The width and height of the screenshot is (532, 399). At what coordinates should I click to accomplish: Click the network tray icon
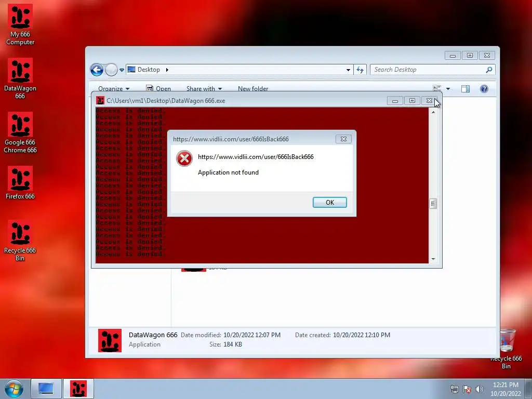(454, 389)
